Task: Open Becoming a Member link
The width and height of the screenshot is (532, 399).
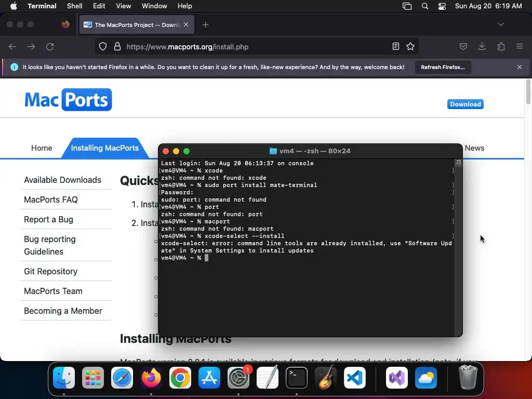Action: point(63,311)
